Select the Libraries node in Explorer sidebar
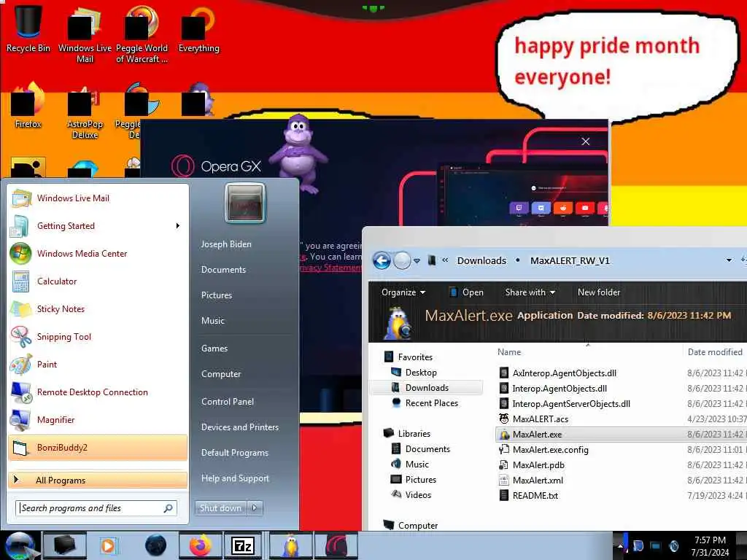The height and width of the screenshot is (560, 747). point(414,433)
